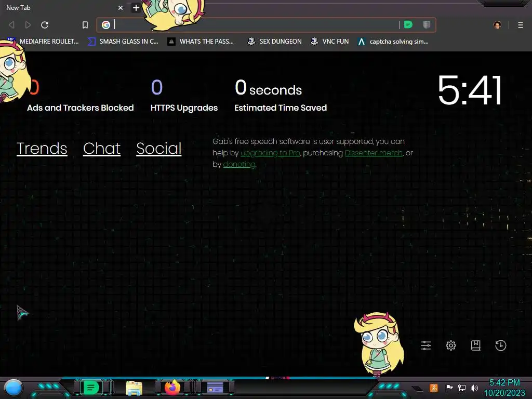
Task: Click the purple window app on the taskbar
Action: 215,388
